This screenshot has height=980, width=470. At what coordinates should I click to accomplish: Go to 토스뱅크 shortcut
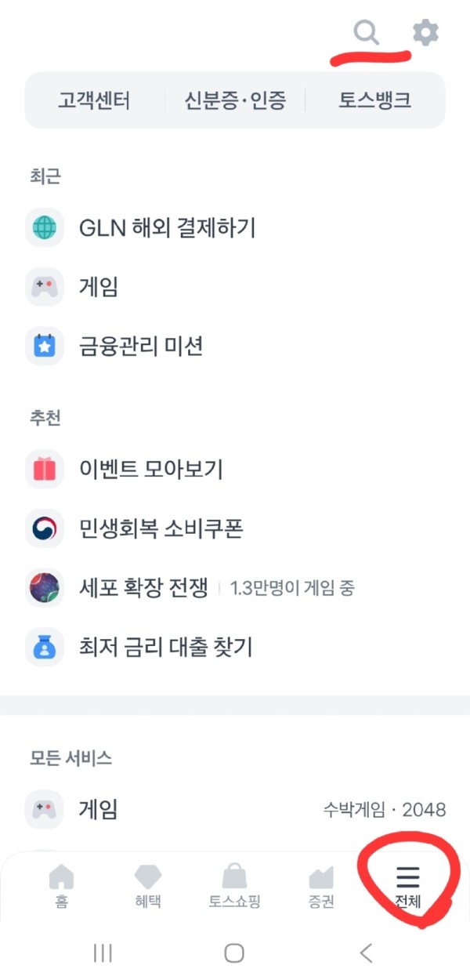click(x=374, y=100)
